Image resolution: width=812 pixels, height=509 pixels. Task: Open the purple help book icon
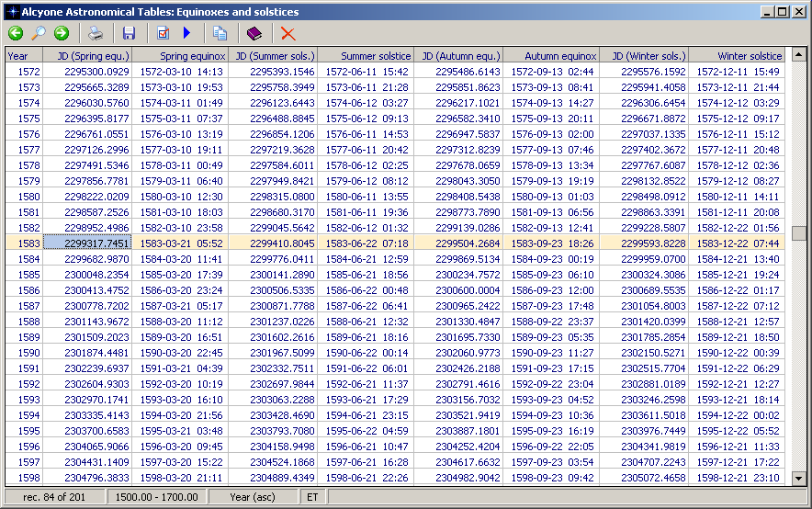(254, 33)
